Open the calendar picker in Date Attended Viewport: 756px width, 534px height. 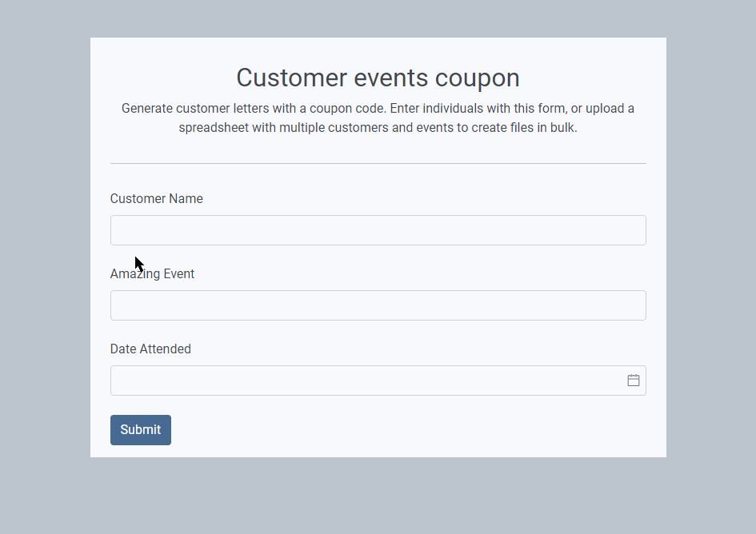633,381
